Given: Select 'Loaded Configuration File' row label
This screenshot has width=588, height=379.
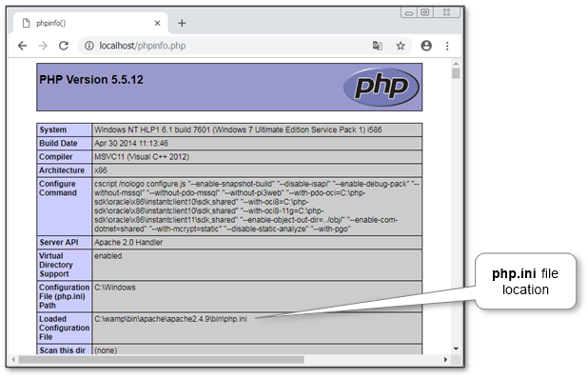Looking at the screenshot, I should click(x=64, y=328).
